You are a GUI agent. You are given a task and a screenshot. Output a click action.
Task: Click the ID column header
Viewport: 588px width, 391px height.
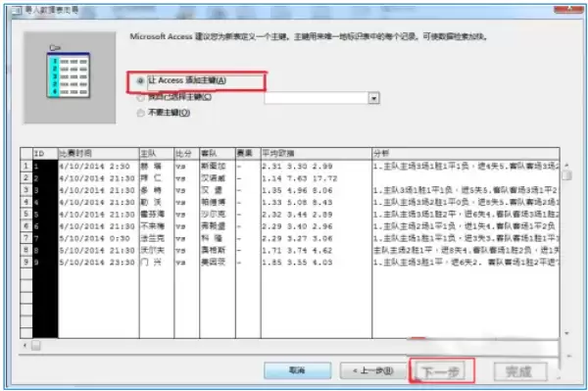pyautogui.click(x=45, y=153)
